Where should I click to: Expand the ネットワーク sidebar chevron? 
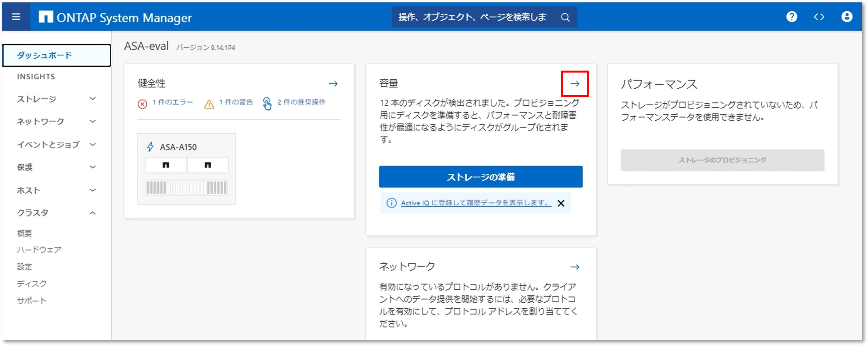point(93,121)
